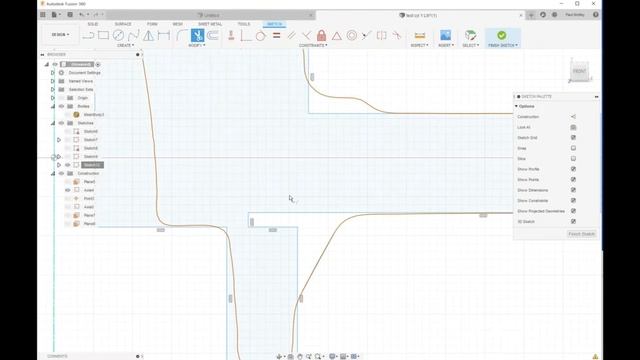Click the Look At icon

click(573, 127)
